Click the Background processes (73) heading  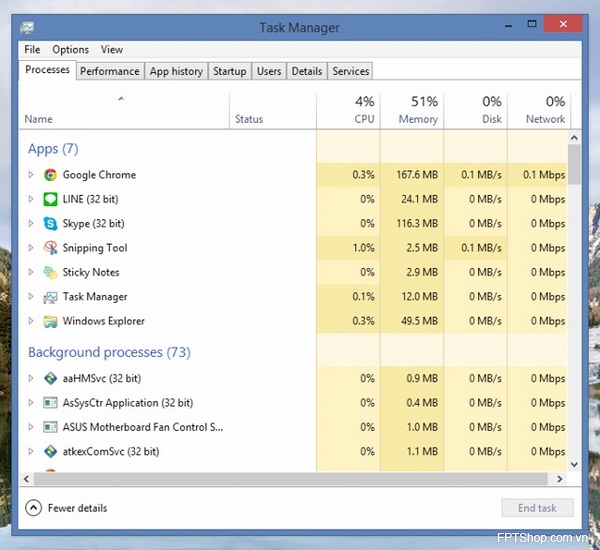pos(109,352)
